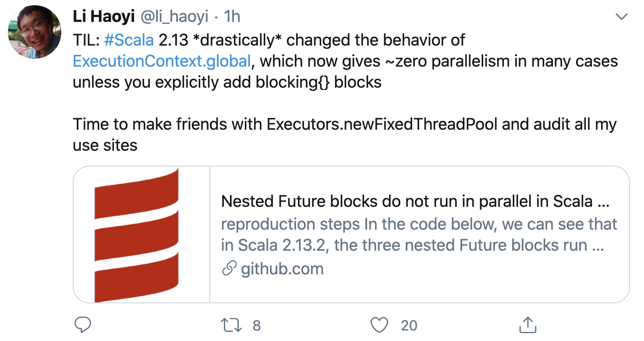Open the Li Haoyi display name
This screenshot has width=644, height=341.
(x=103, y=17)
